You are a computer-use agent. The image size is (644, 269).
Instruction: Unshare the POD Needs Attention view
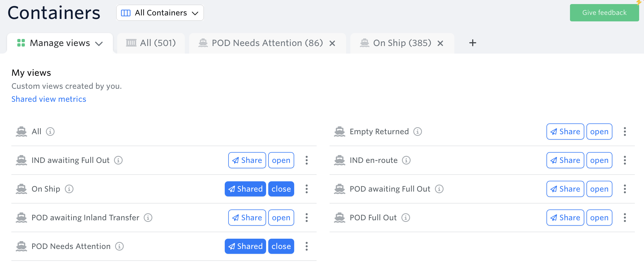[245, 246]
